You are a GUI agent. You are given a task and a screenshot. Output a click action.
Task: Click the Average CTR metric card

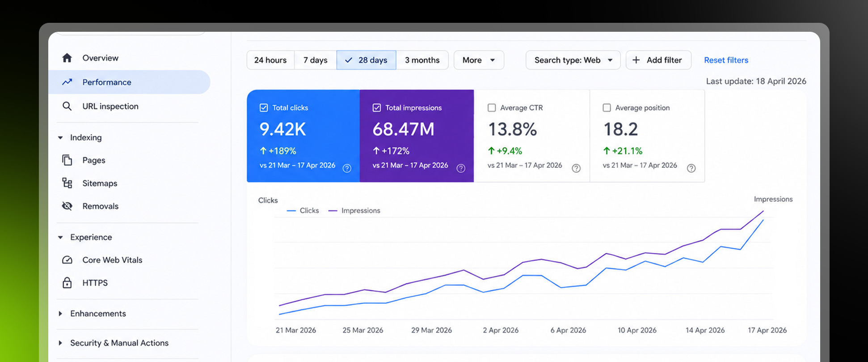tap(532, 136)
